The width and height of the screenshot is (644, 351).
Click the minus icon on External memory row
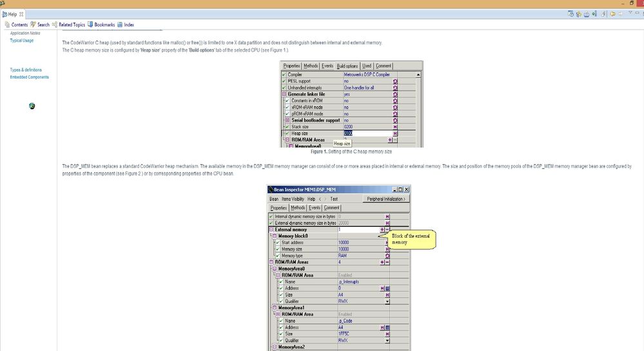387,230
